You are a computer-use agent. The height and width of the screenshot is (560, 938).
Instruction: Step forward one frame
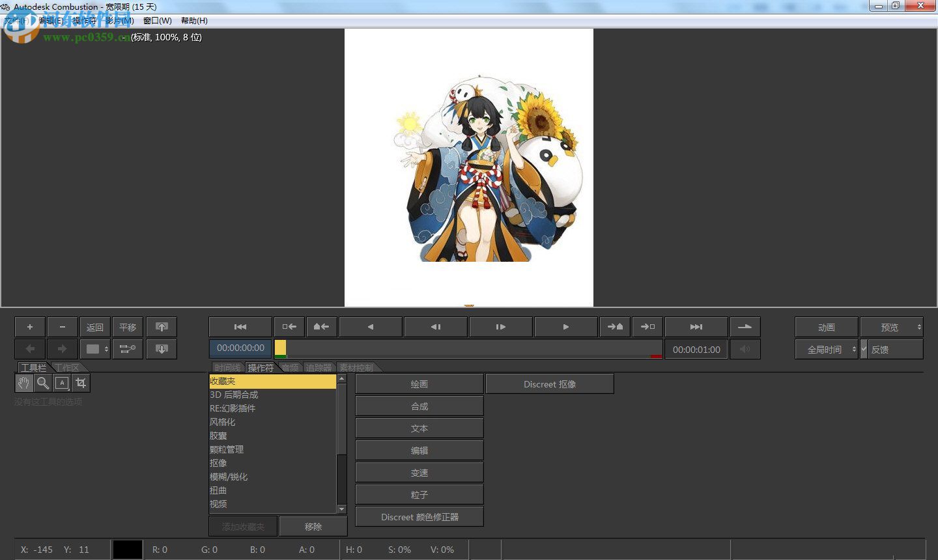pyautogui.click(x=501, y=327)
